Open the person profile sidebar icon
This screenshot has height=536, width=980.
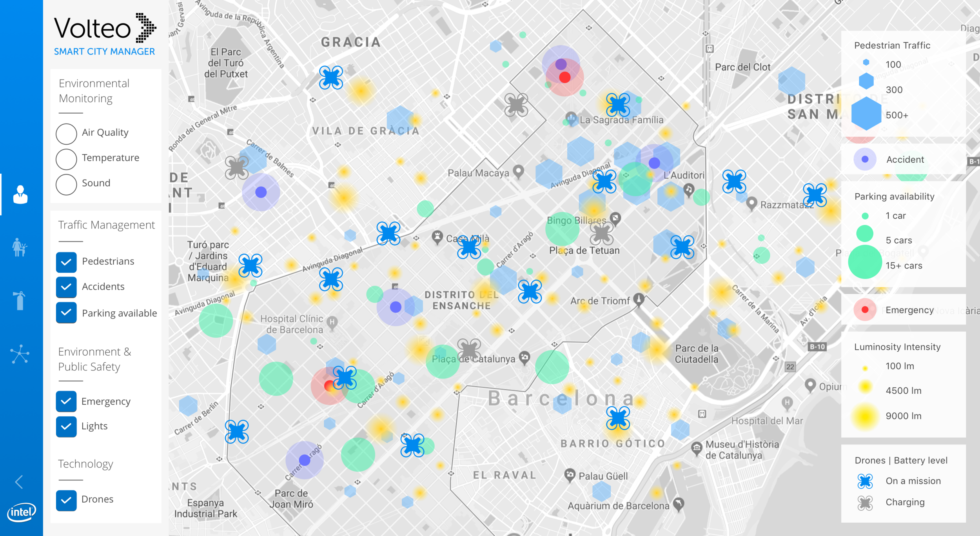[x=20, y=194]
